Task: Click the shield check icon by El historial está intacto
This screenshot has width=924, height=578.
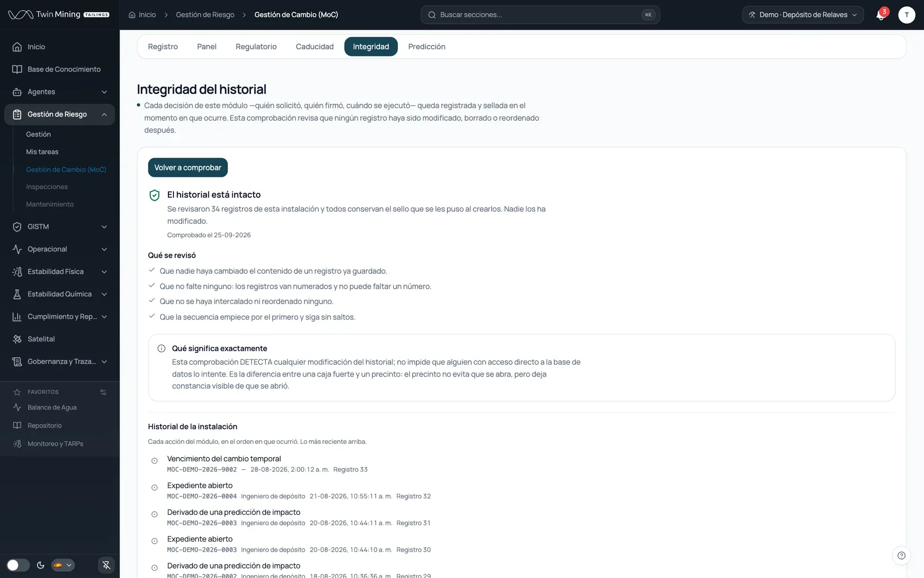Action: click(155, 195)
